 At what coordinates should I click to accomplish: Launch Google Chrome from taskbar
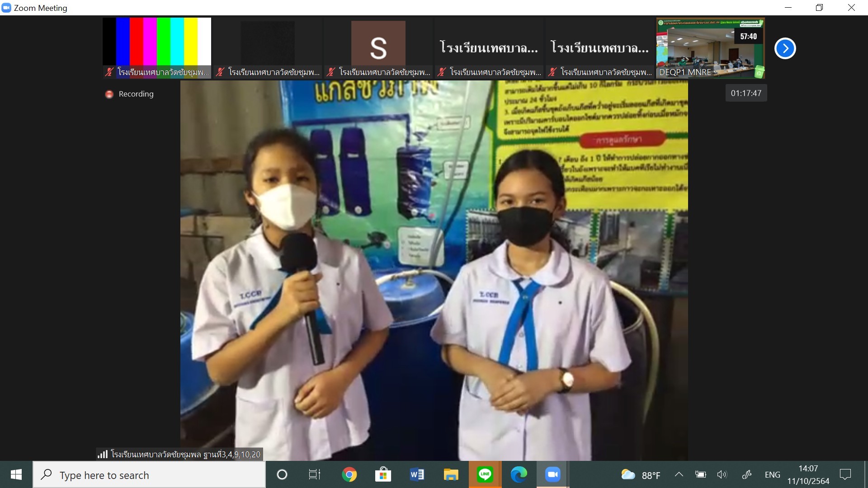click(349, 474)
